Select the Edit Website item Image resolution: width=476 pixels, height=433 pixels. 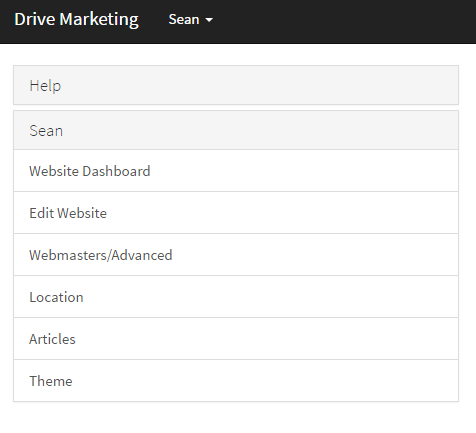(x=68, y=213)
